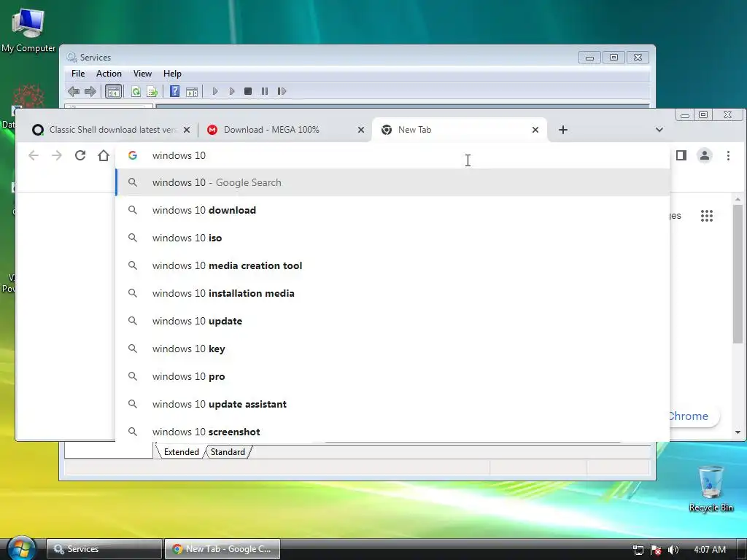This screenshot has height=560, width=747.
Task: Click the Stop Service square icon
Action: (x=248, y=91)
